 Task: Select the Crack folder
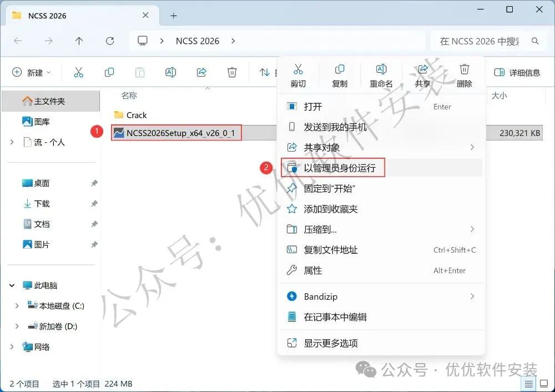(130, 115)
